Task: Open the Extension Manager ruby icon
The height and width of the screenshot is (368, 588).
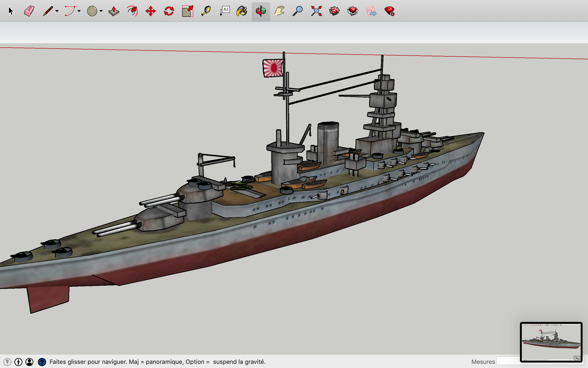Action: pyautogui.click(x=390, y=11)
